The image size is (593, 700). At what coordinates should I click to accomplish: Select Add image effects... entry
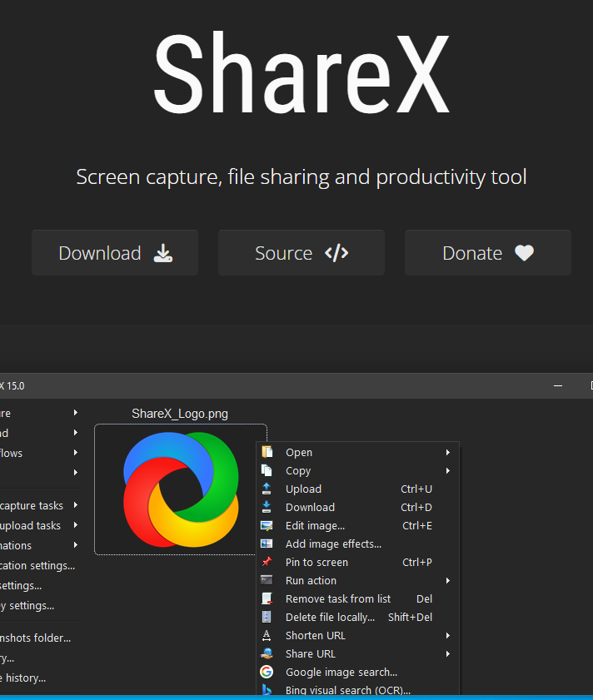coord(358,544)
